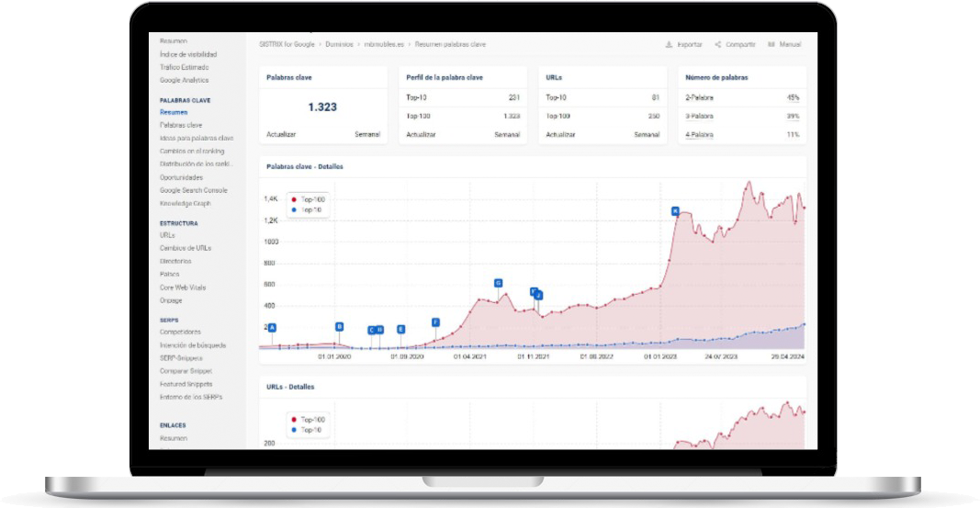Select event pin B on keywords chart
Screen dimensions: 980x508
click(339, 326)
